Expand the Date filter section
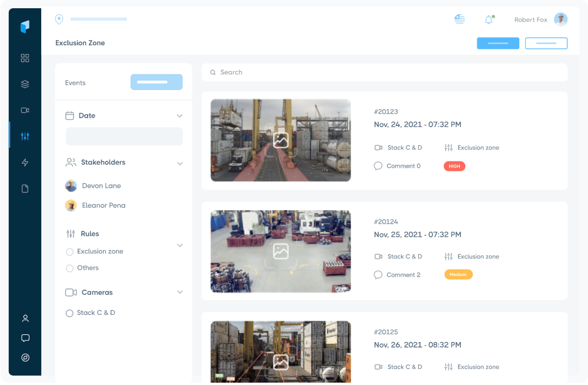 click(x=179, y=115)
